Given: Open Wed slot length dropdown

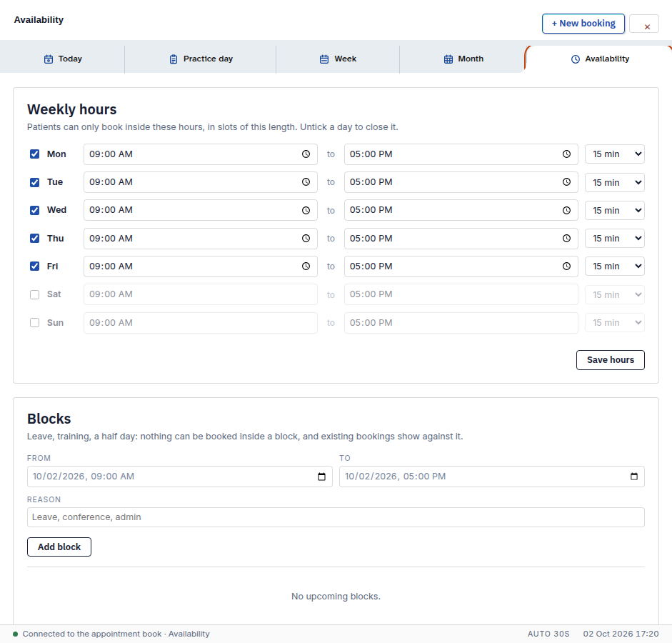Looking at the screenshot, I should pos(615,211).
